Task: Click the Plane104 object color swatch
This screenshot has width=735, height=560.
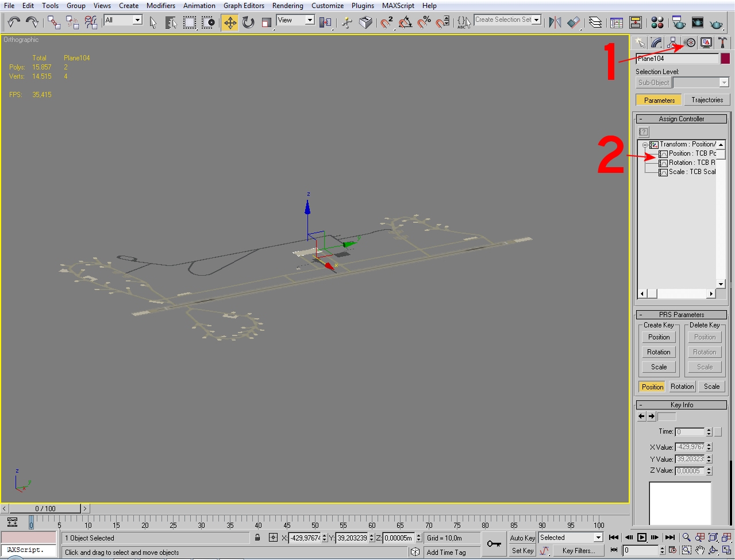Action: tap(725, 59)
